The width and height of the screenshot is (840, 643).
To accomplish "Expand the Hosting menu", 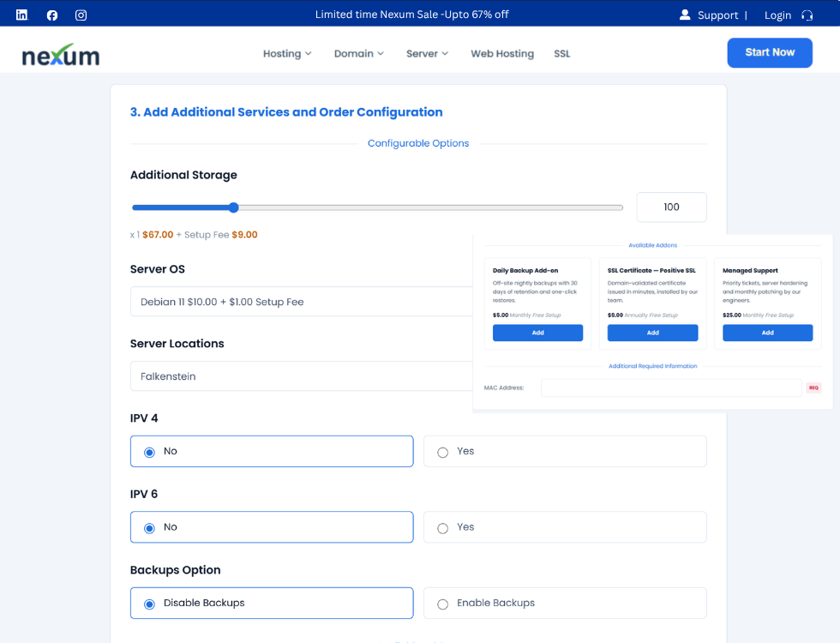I will pos(287,53).
